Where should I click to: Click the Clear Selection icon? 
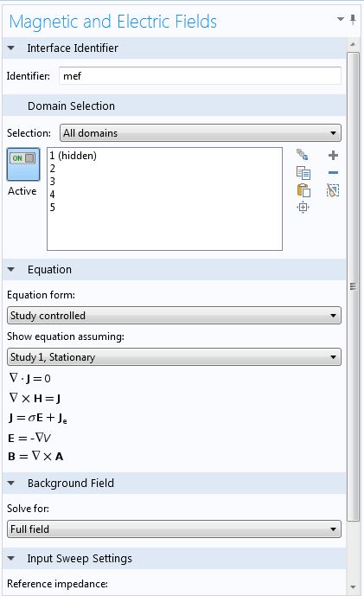click(x=333, y=190)
